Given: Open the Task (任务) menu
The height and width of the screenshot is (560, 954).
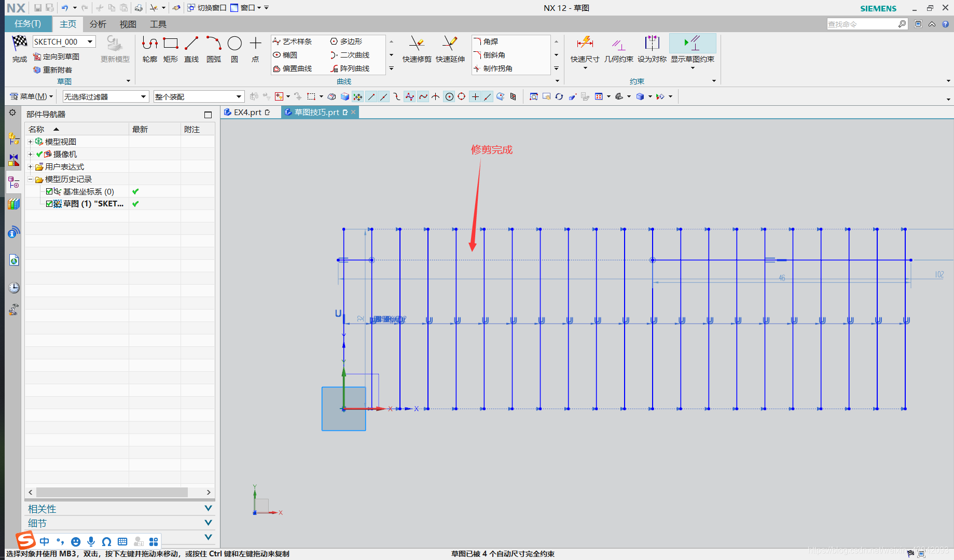Looking at the screenshot, I should [x=28, y=24].
